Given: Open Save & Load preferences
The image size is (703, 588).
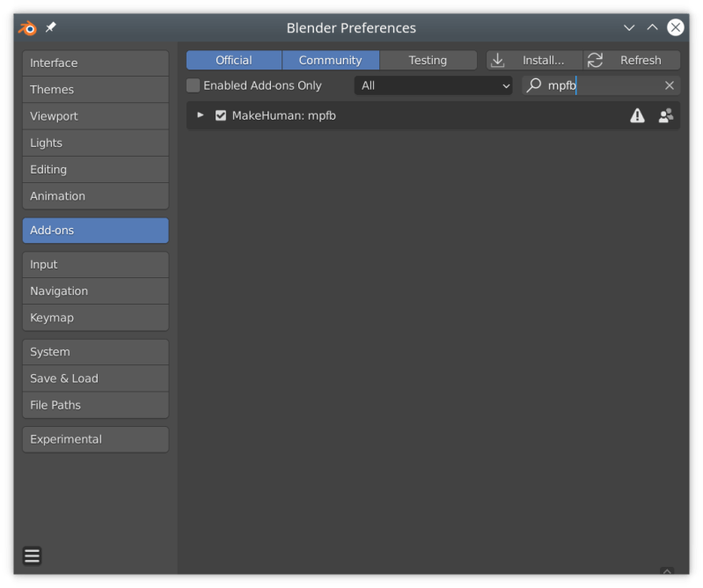Looking at the screenshot, I should pos(96,379).
